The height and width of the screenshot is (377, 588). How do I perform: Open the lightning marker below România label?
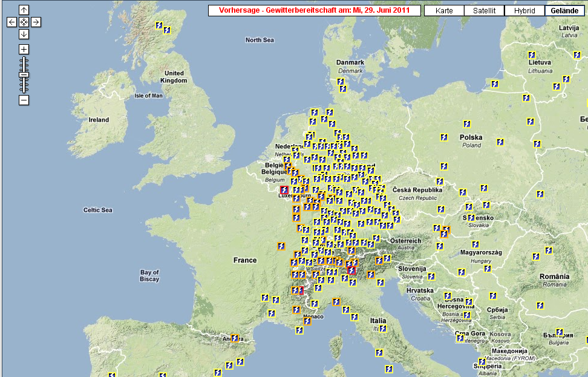click(x=540, y=306)
